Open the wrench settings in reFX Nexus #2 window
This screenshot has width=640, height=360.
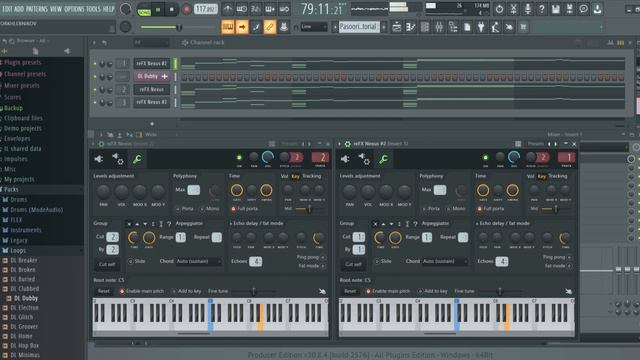(x=383, y=159)
